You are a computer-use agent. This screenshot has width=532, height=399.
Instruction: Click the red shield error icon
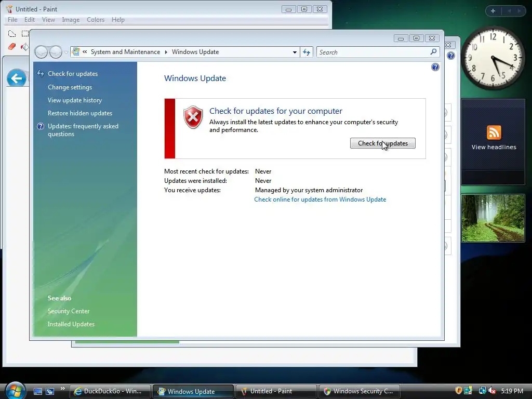[193, 117]
